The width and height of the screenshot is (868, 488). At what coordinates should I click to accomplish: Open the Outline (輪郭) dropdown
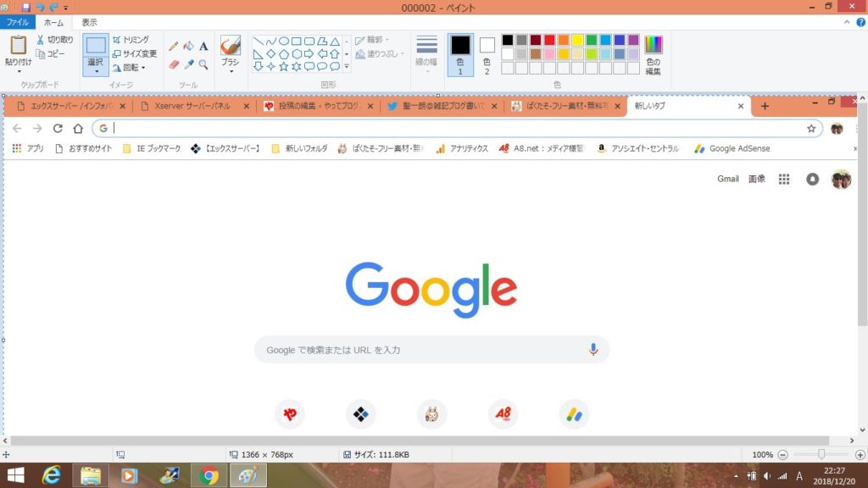click(372, 40)
